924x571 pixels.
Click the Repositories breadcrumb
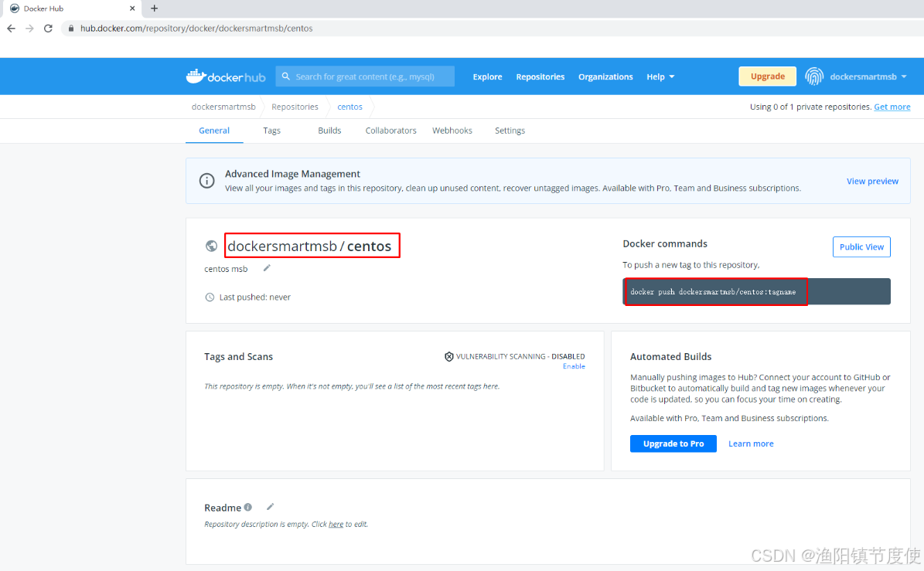(x=295, y=107)
